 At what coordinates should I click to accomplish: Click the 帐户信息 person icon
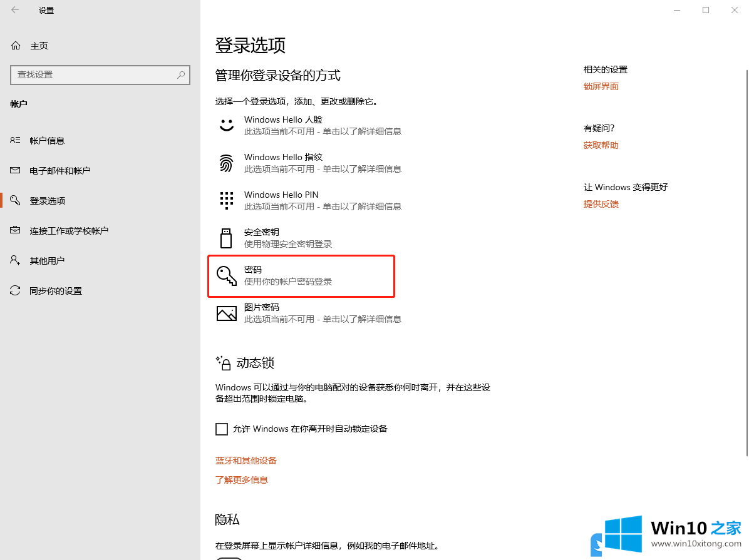click(x=15, y=140)
